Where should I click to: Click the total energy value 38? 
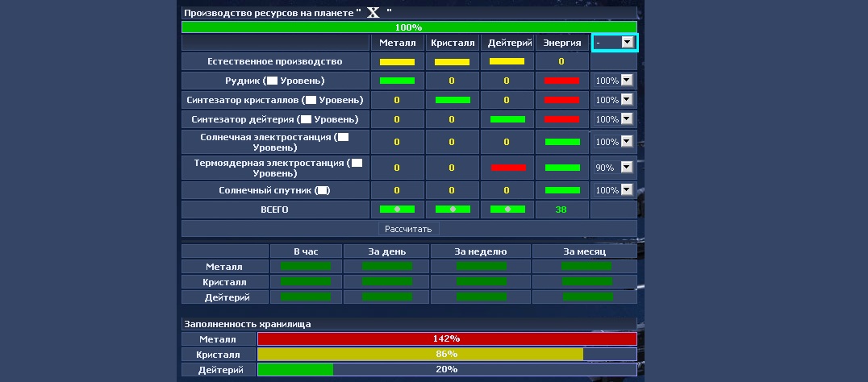point(561,210)
